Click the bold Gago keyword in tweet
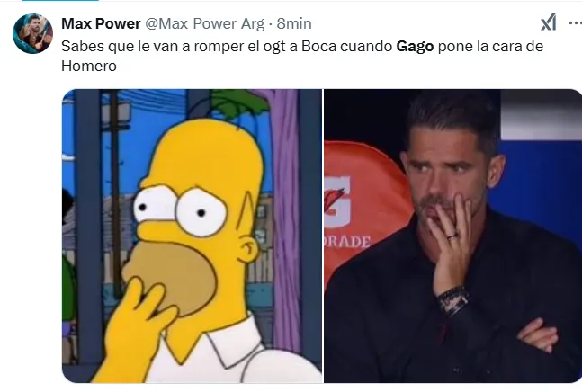 415,47
